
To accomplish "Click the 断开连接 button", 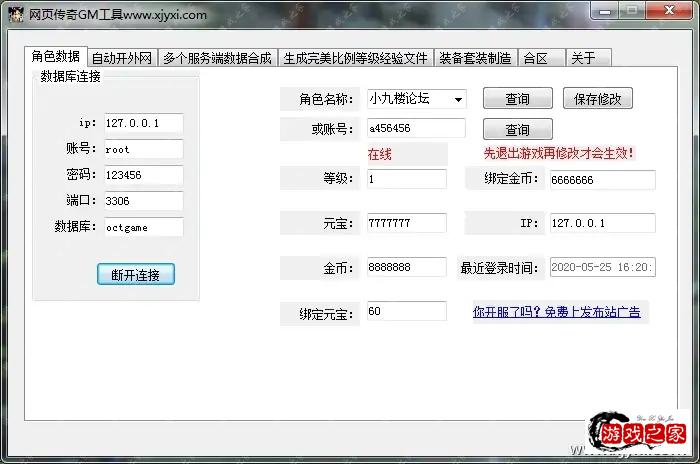I will click(136, 274).
